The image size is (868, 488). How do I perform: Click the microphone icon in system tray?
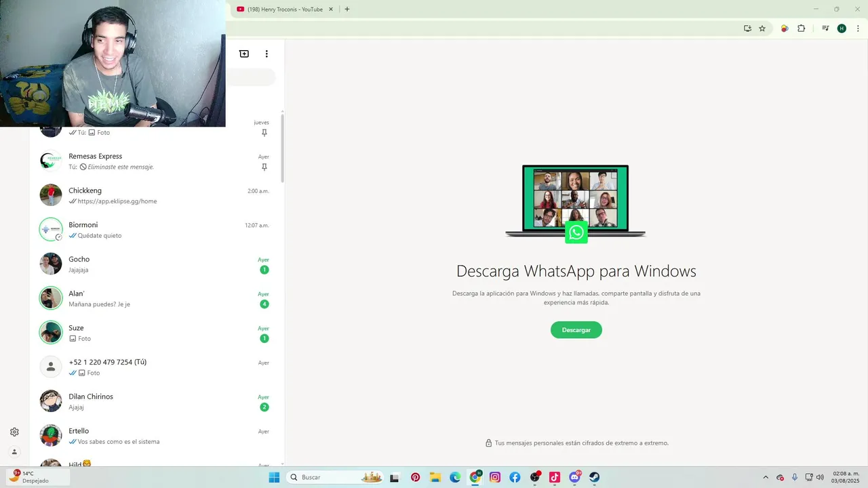pos(795,477)
